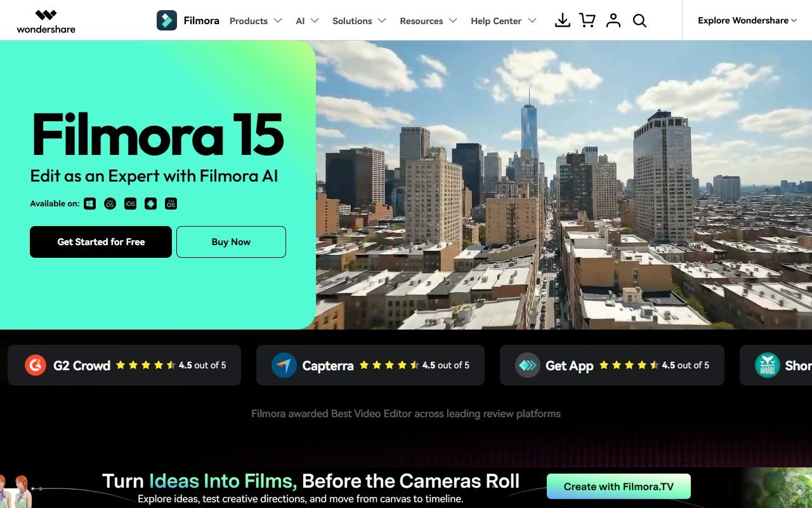Image resolution: width=812 pixels, height=508 pixels.
Task: Click the Filmora brand name link
Action: click(x=201, y=20)
